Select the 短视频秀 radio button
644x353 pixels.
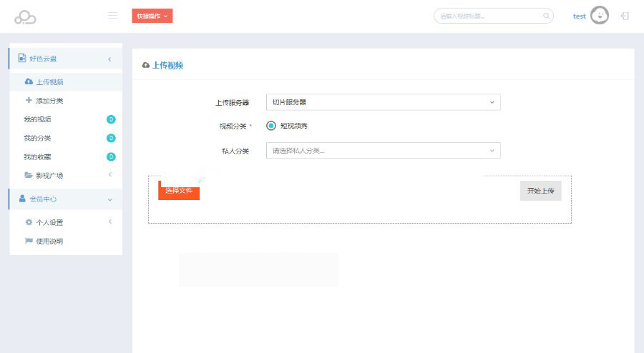(x=271, y=126)
